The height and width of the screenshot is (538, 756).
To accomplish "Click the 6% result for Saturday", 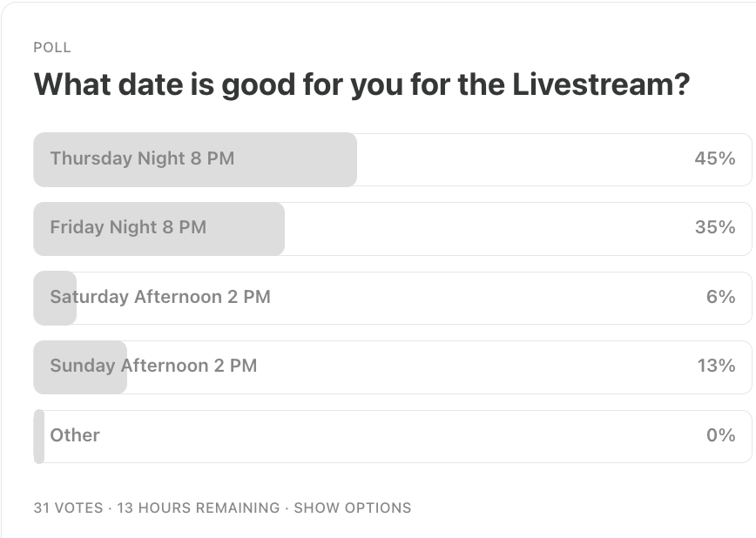I will [x=720, y=297].
